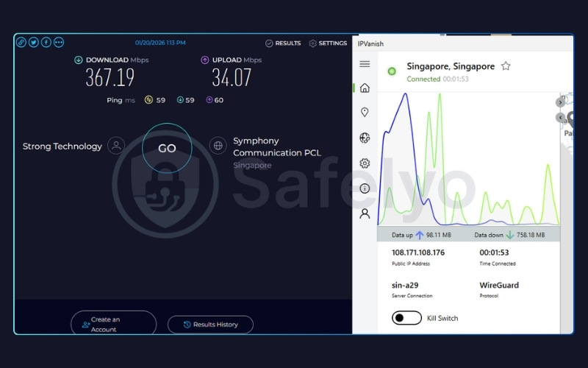Click Data up 98.11 MB readout
This screenshot has height=368, width=588.
tap(421, 235)
